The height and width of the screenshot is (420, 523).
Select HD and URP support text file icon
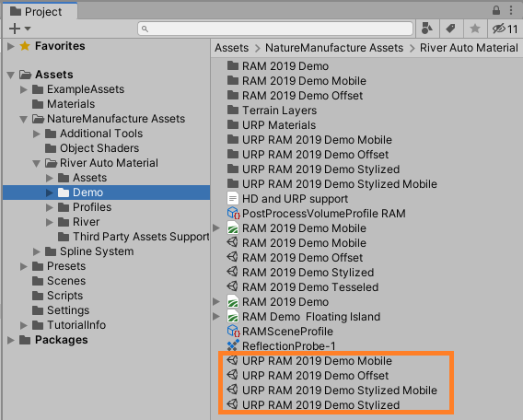(233, 199)
